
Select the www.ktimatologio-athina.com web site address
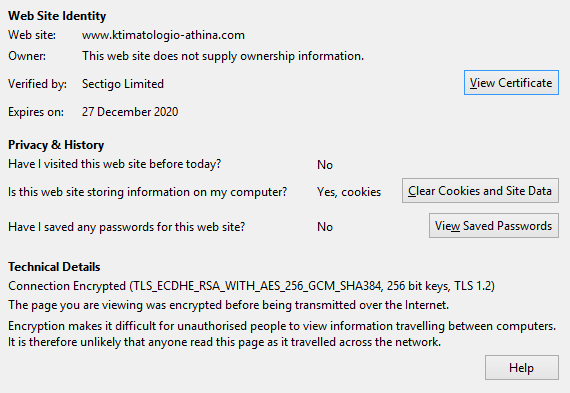(x=163, y=35)
